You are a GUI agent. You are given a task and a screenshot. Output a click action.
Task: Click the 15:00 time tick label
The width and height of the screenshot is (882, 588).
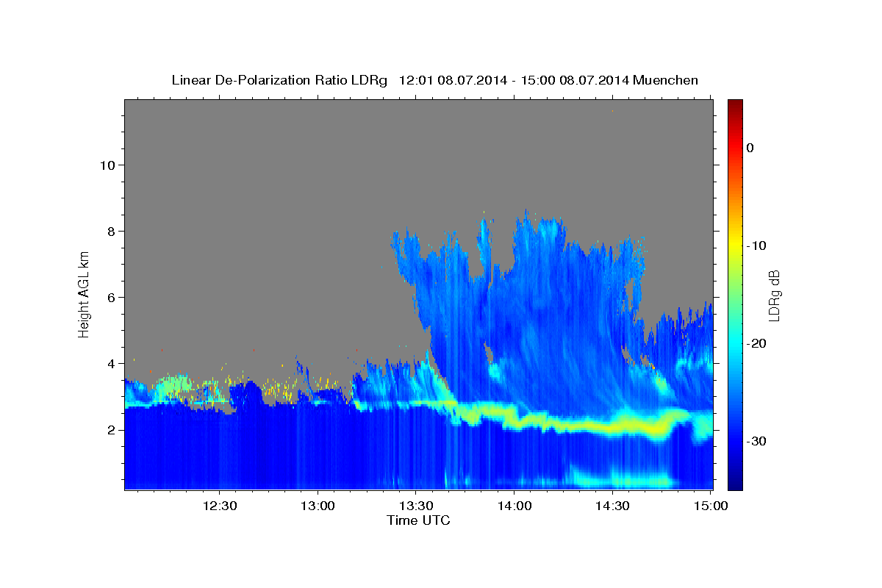pos(710,506)
